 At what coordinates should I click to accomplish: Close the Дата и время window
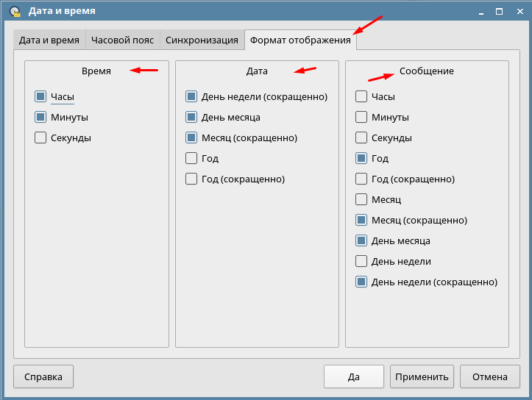[519, 12]
